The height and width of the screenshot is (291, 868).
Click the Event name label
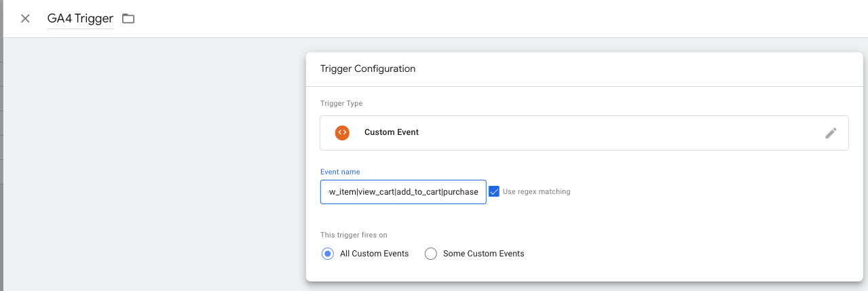tap(340, 172)
